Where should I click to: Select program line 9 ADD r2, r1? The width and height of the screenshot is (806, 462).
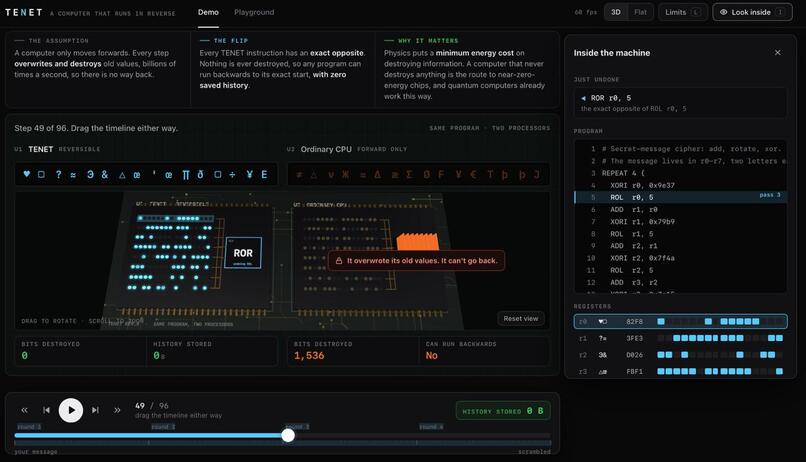681,246
